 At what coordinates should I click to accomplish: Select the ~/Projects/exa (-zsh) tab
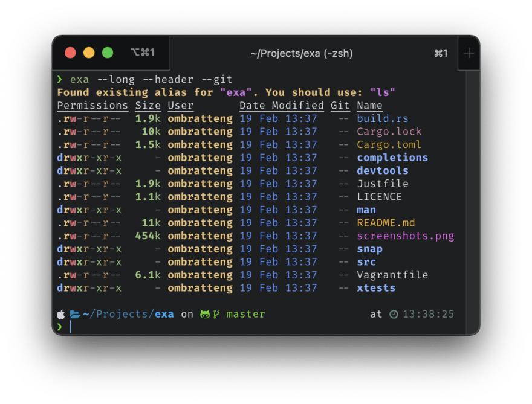[314, 53]
